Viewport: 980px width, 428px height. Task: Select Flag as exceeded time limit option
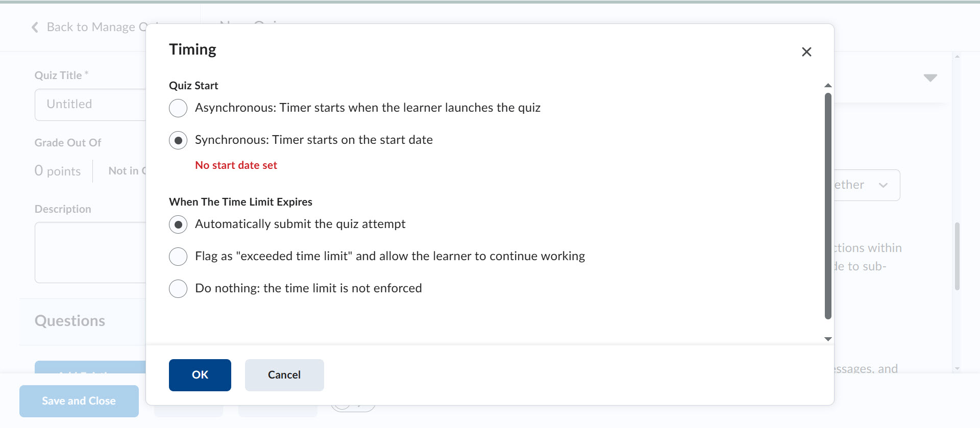pyautogui.click(x=178, y=257)
